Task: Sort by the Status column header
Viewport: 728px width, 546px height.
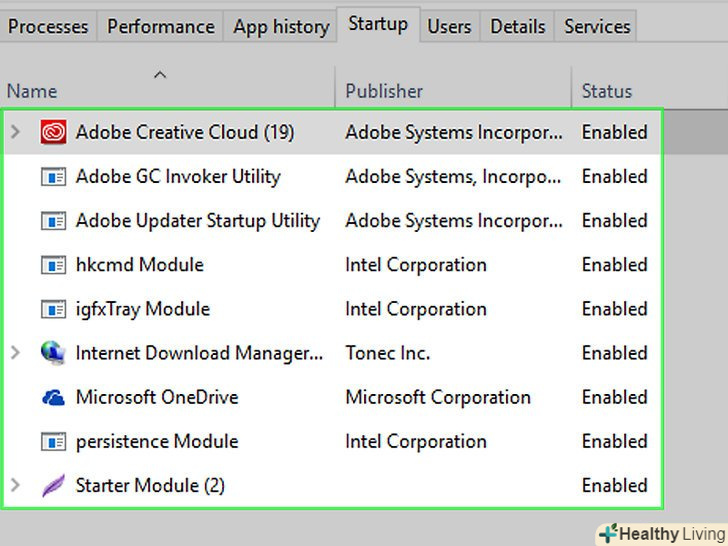Action: [607, 91]
